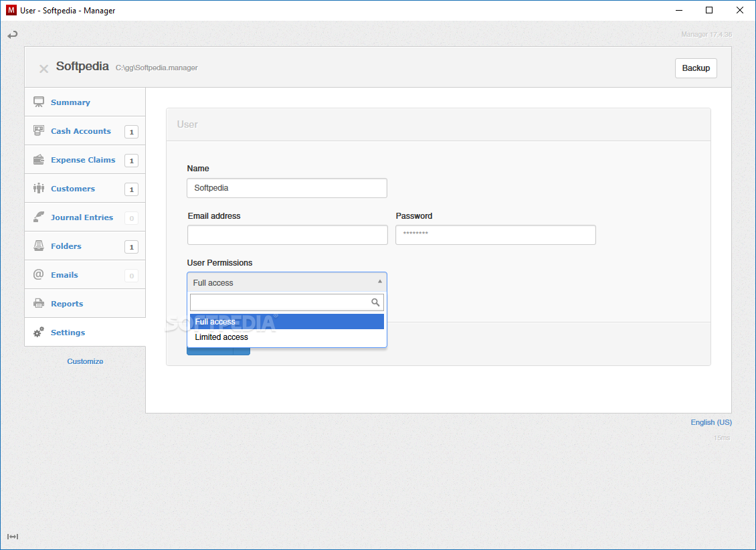Screen dimensions: 756x550
Task: Click the back arrow icon at top left
Action: 13,35
